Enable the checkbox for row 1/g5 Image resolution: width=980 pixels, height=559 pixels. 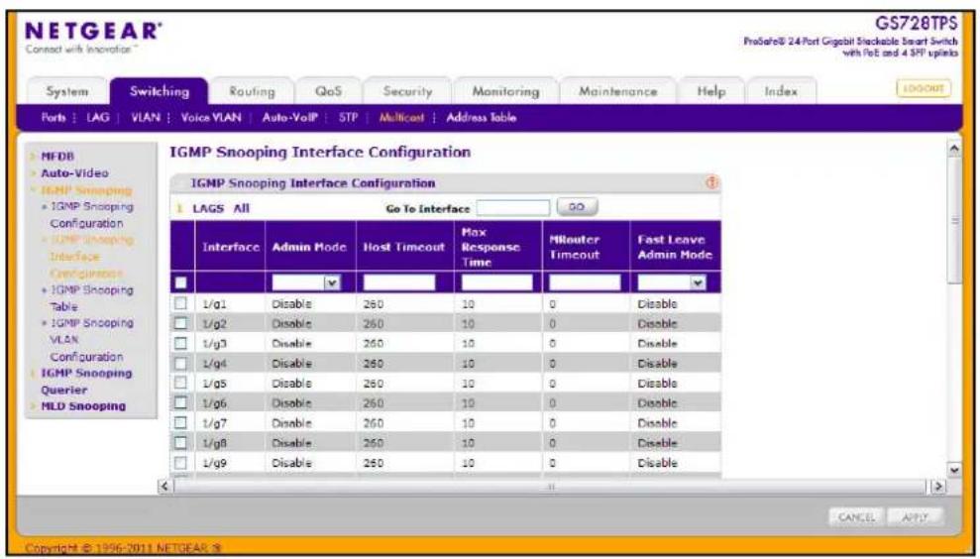[180, 383]
